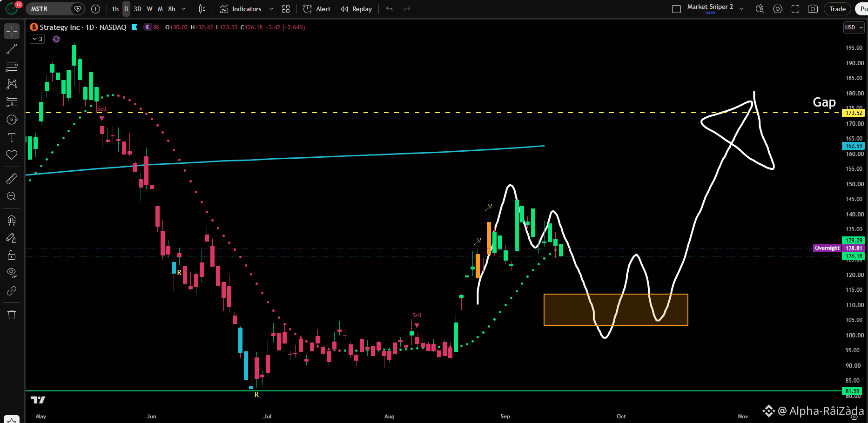The width and height of the screenshot is (868, 423).
Task: Select the text annotation tool
Action: tap(12, 137)
